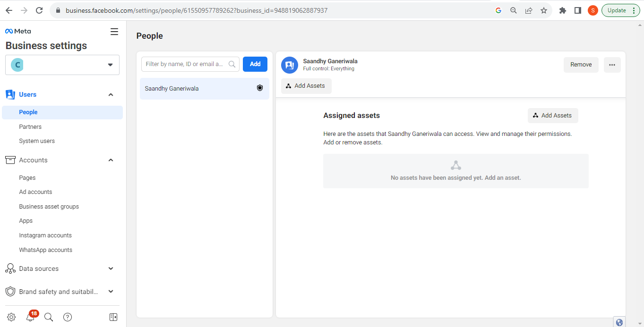Go to System users
This screenshot has height=327, width=644.
(x=37, y=141)
